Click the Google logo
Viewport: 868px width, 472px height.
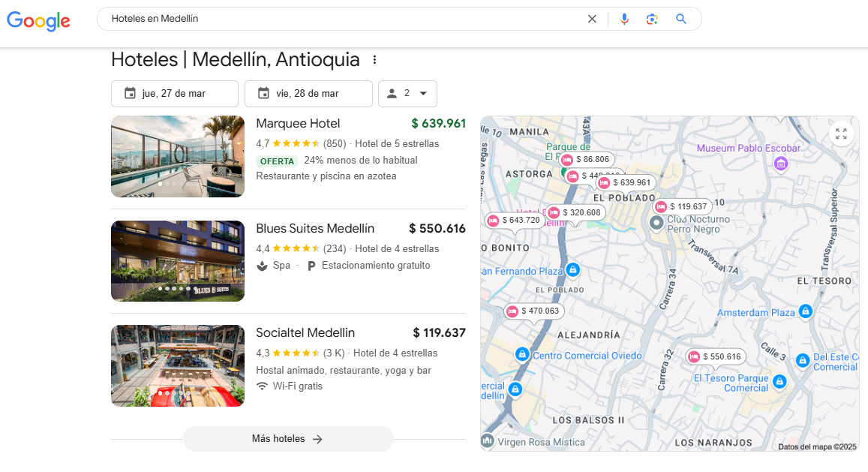coord(38,20)
